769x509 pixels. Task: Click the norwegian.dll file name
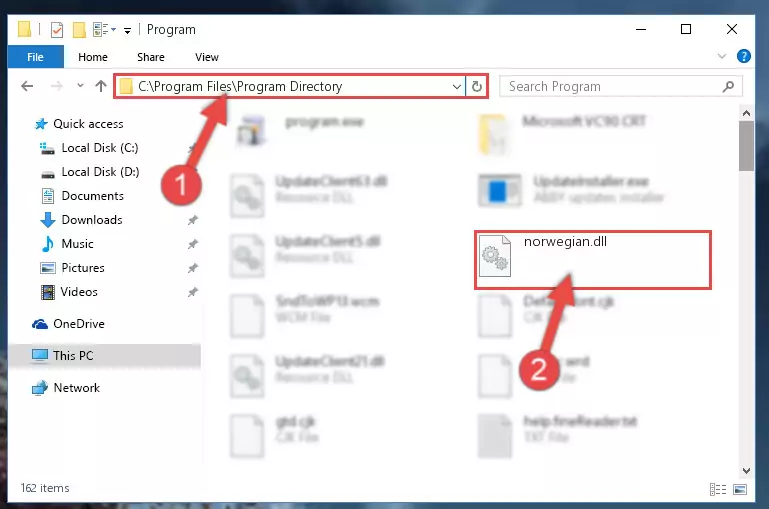[x=565, y=242]
